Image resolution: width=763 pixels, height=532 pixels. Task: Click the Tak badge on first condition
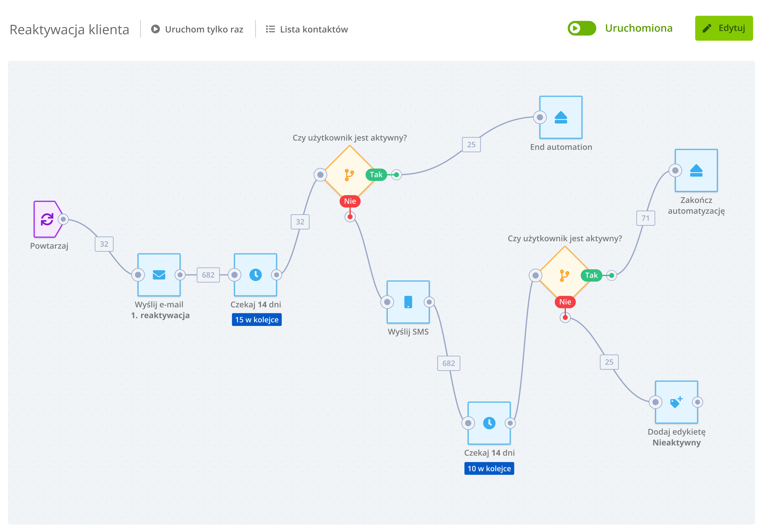[376, 175]
